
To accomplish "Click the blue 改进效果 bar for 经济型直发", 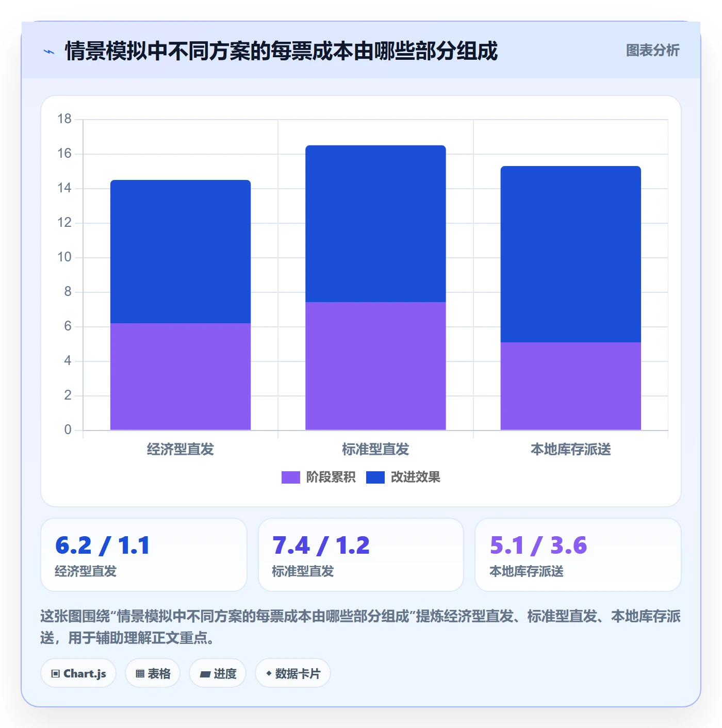I will (180, 252).
